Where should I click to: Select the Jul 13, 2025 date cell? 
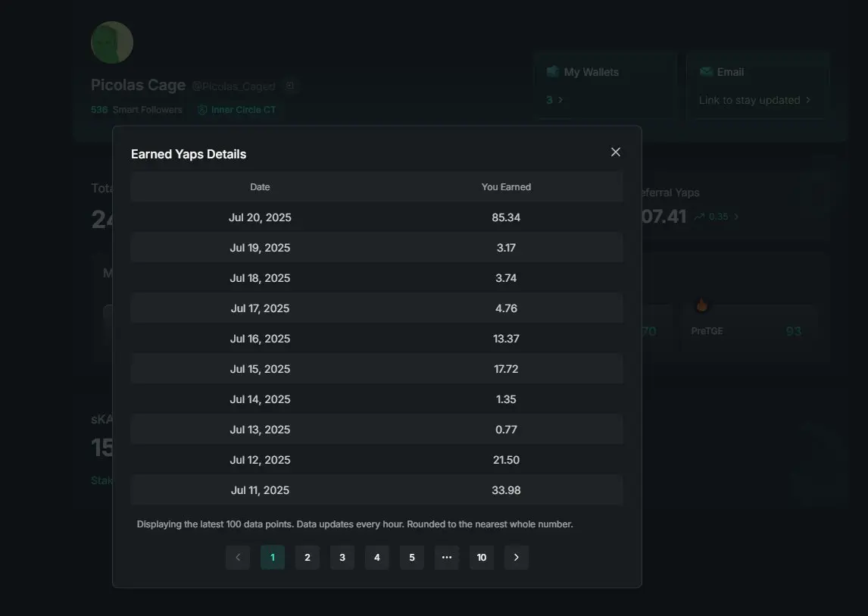coord(260,430)
